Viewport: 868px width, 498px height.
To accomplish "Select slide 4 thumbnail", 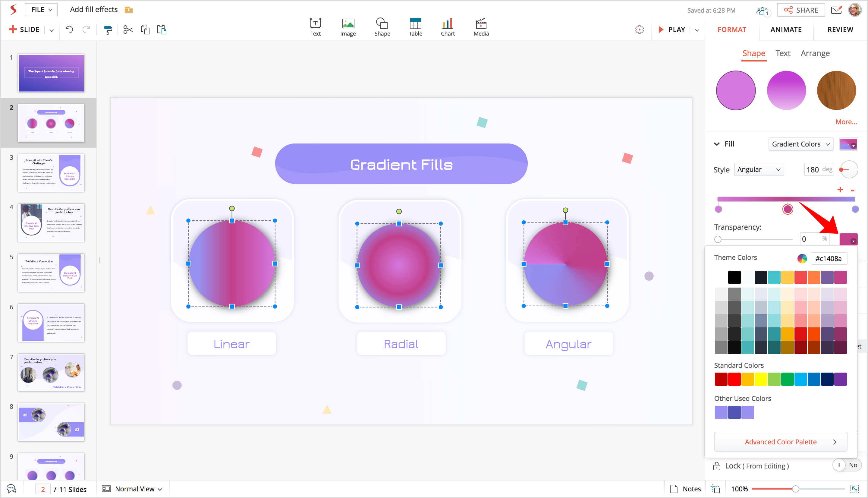I will pos(51,223).
